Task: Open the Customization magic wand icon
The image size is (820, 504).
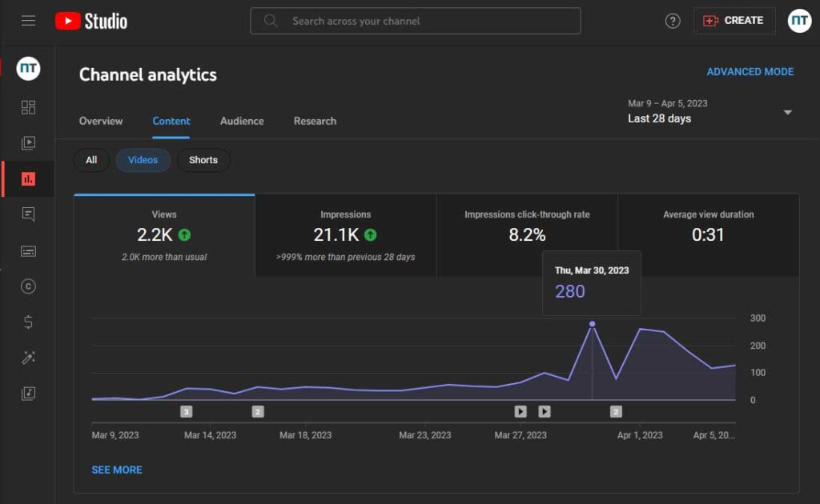Action: pos(28,358)
